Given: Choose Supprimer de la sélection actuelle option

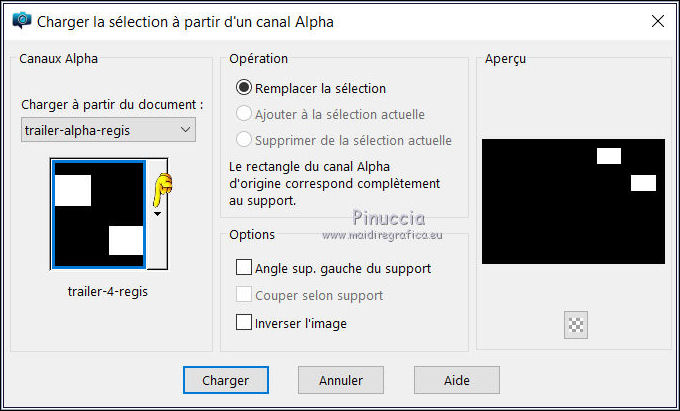Looking at the screenshot, I should point(243,140).
